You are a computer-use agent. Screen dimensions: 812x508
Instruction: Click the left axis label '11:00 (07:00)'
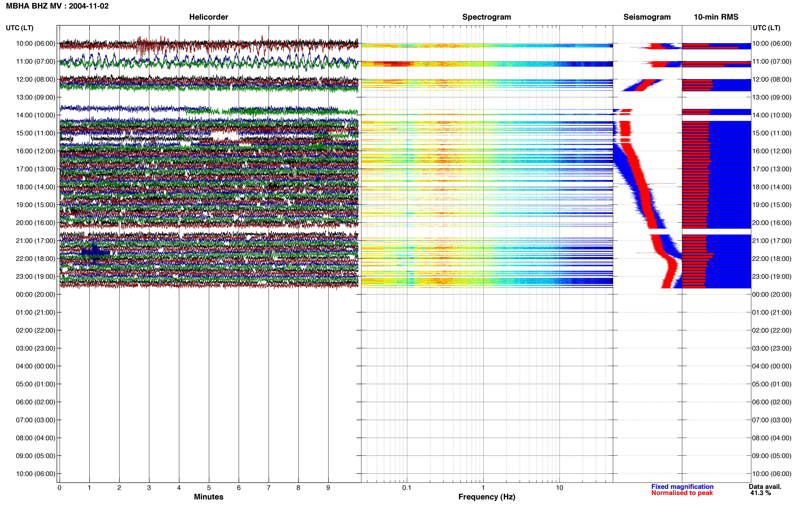point(36,61)
